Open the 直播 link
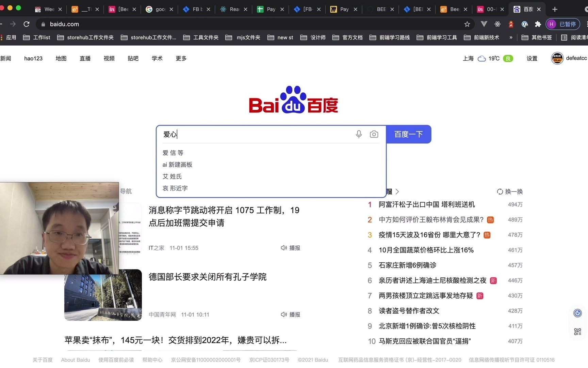This screenshot has height=368, width=588. (x=85, y=58)
